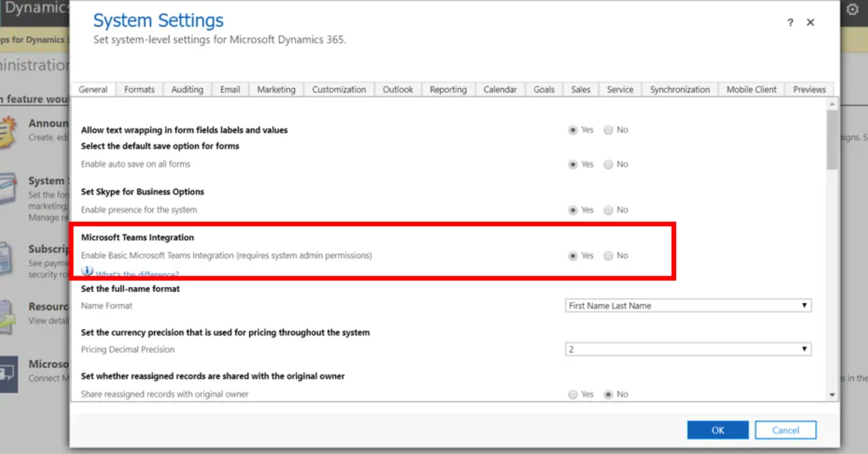Select the Outlook tab
The height and width of the screenshot is (454, 868).
(398, 90)
